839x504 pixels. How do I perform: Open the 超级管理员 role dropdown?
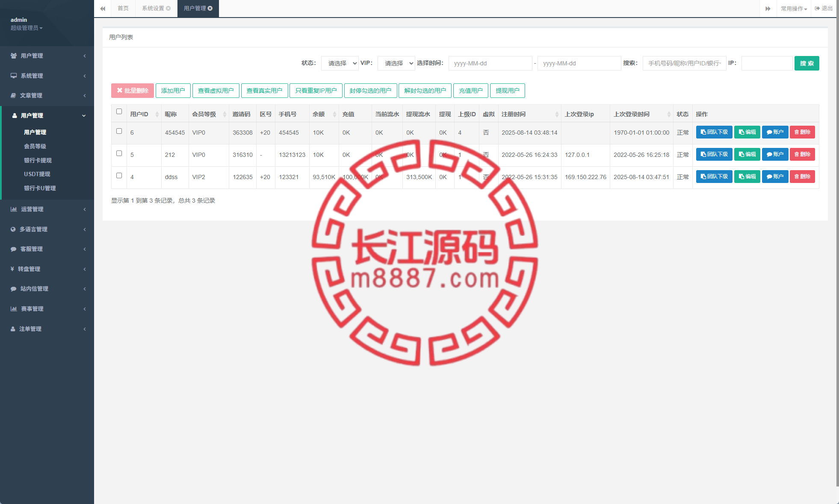27,28
